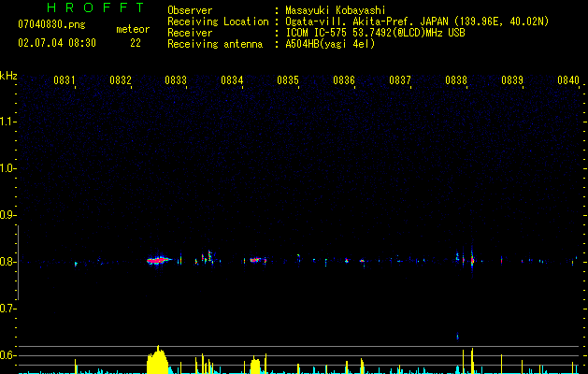Click the 'Receiver' field label
Screen dimensions: 588x374
coord(190,33)
